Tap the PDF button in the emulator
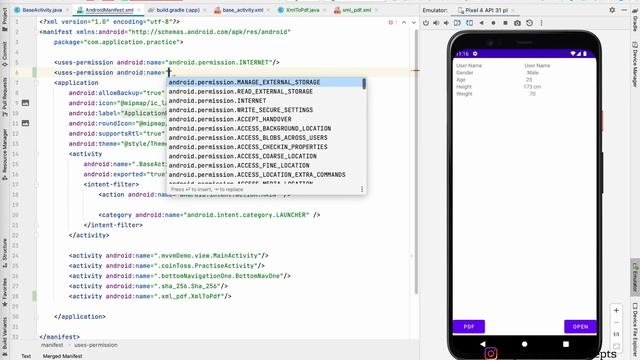Viewport: 640px width, 360px height. pyautogui.click(x=469, y=327)
